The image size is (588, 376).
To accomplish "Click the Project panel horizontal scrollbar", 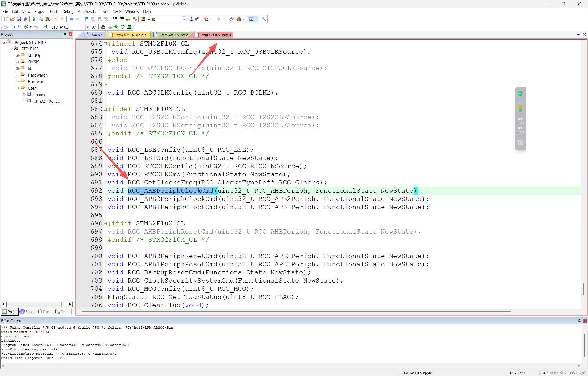I will pyautogui.click(x=34, y=304).
